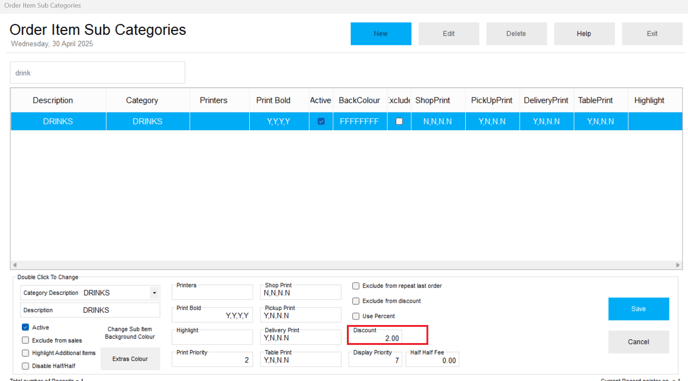Sort by the Category column header

coord(148,100)
